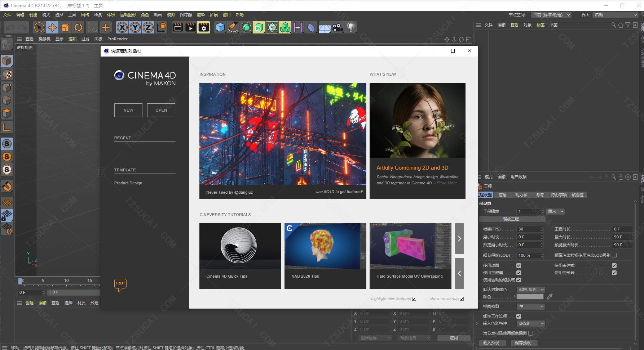This screenshot has height=350, width=644.
Task: Click 载入预设 button
Action: click(x=492, y=343)
